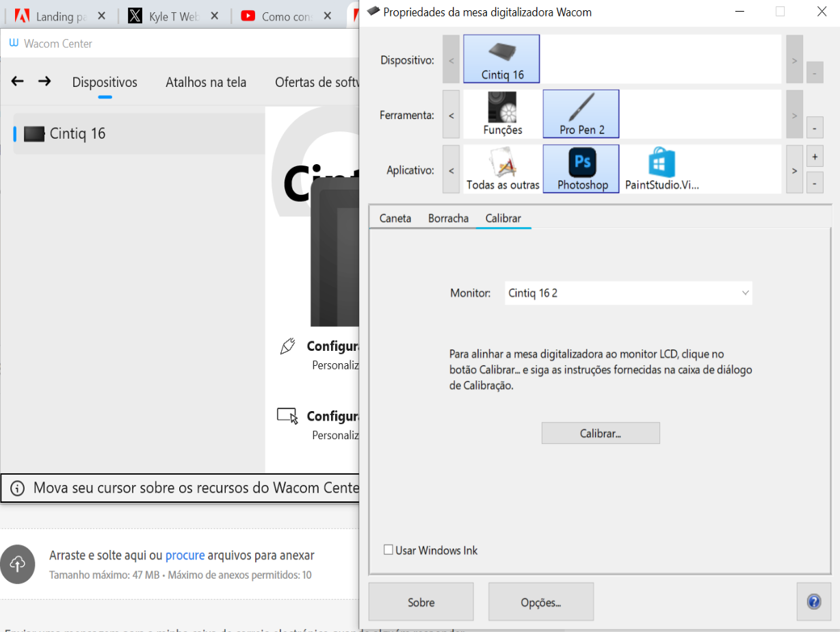This screenshot has width=840, height=632.
Task: Select the Pro Pen 2 tool
Action: pyautogui.click(x=581, y=114)
